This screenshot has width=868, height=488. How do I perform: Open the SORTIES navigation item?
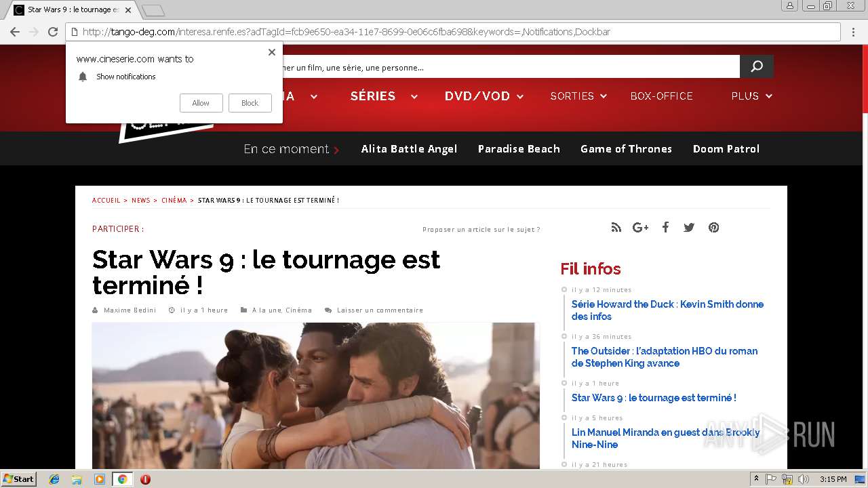572,96
